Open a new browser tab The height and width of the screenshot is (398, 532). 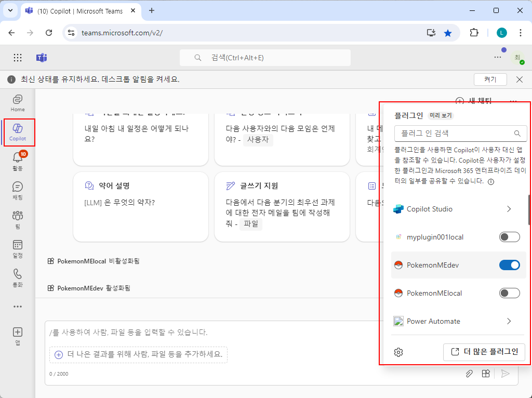pyautogui.click(x=152, y=10)
